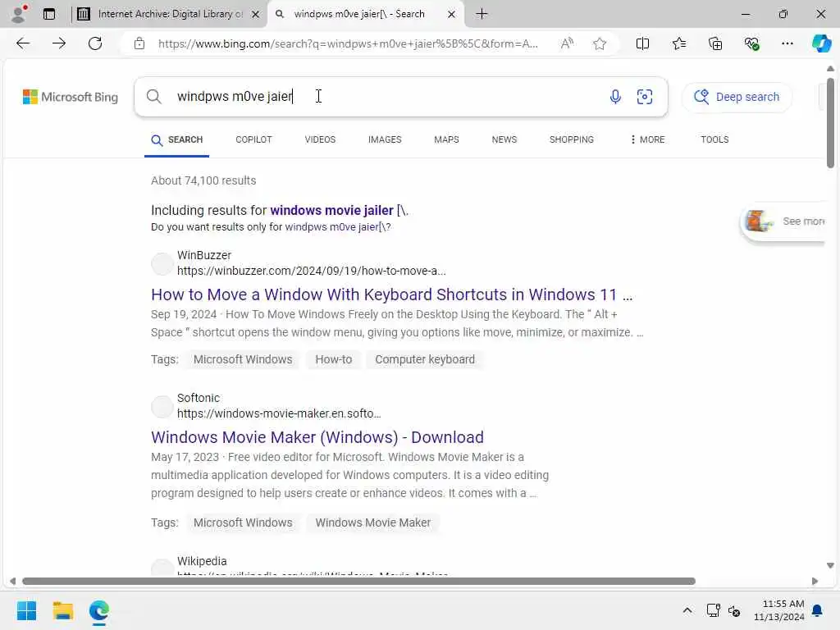The image size is (840, 630).
Task: Click 'About 74,100 results' text
Action: pyautogui.click(x=203, y=181)
